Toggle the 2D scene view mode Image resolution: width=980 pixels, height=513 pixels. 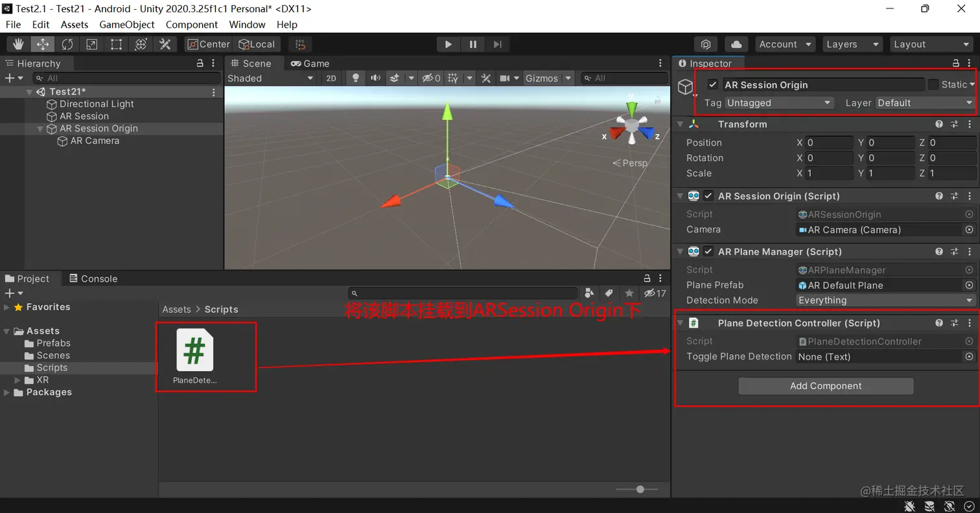click(x=331, y=78)
